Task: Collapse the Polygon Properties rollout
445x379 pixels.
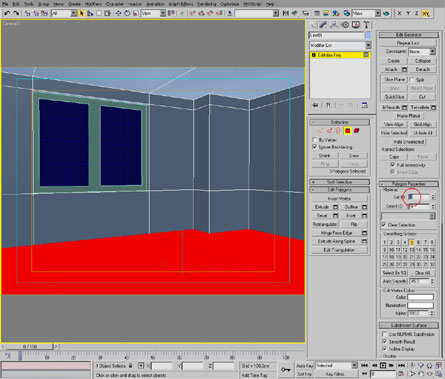Action: [409, 184]
